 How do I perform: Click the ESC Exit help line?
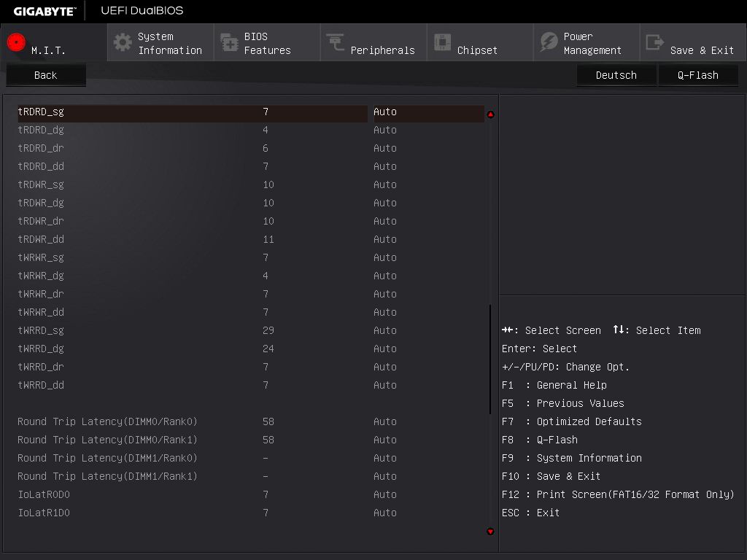coord(531,513)
